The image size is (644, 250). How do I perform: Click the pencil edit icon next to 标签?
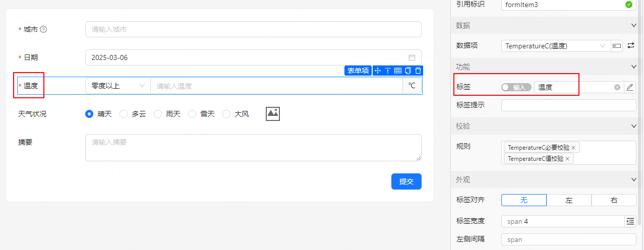point(630,87)
